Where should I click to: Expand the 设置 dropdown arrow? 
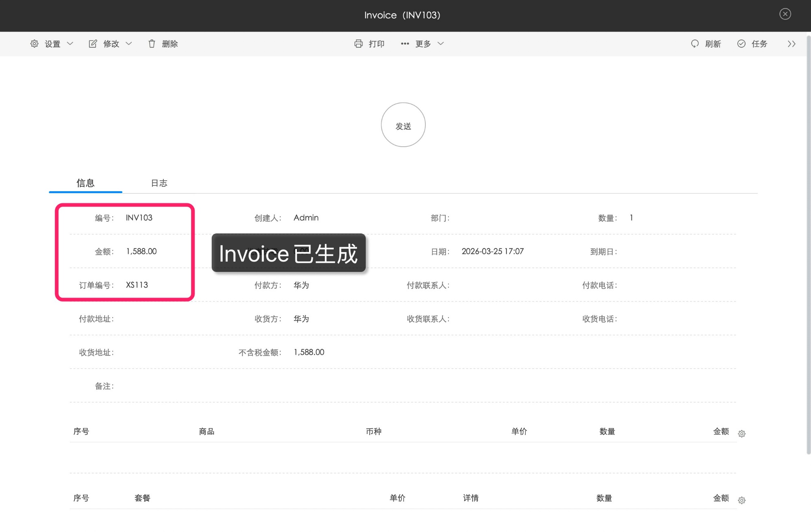(70, 44)
